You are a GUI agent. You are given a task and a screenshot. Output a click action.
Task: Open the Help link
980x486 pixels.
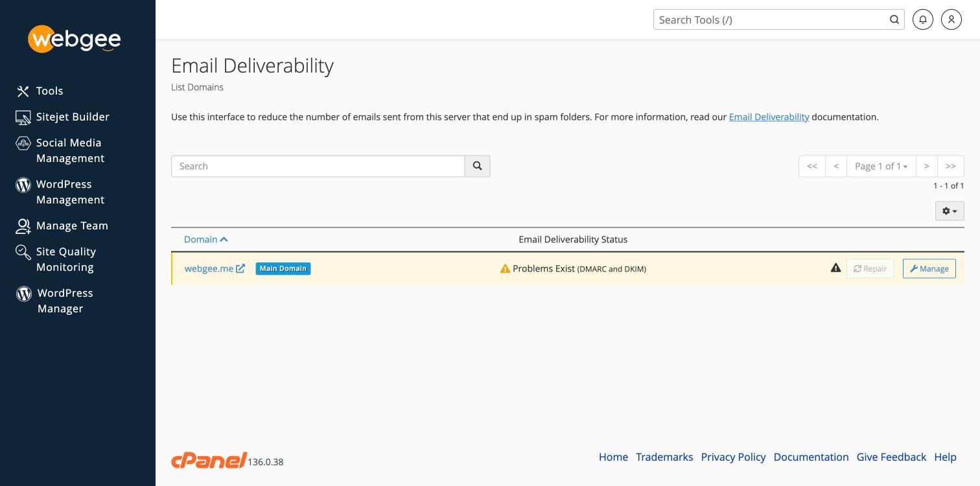(x=945, y=457)
